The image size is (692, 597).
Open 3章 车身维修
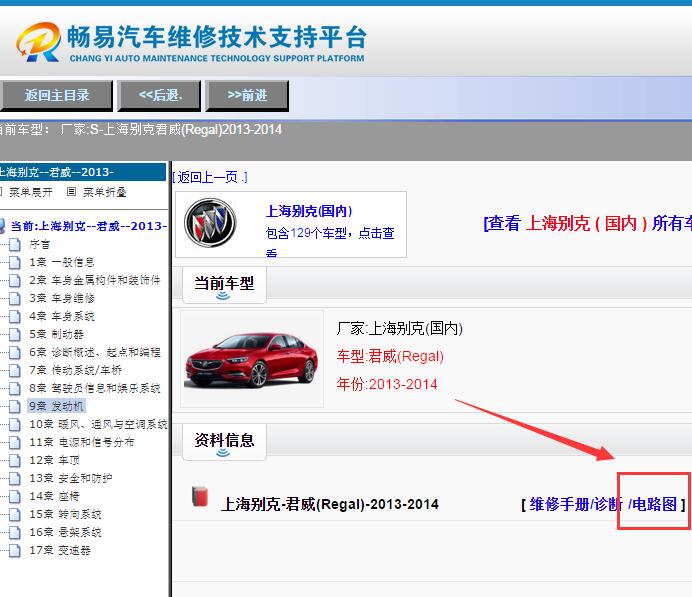(62, 298)
